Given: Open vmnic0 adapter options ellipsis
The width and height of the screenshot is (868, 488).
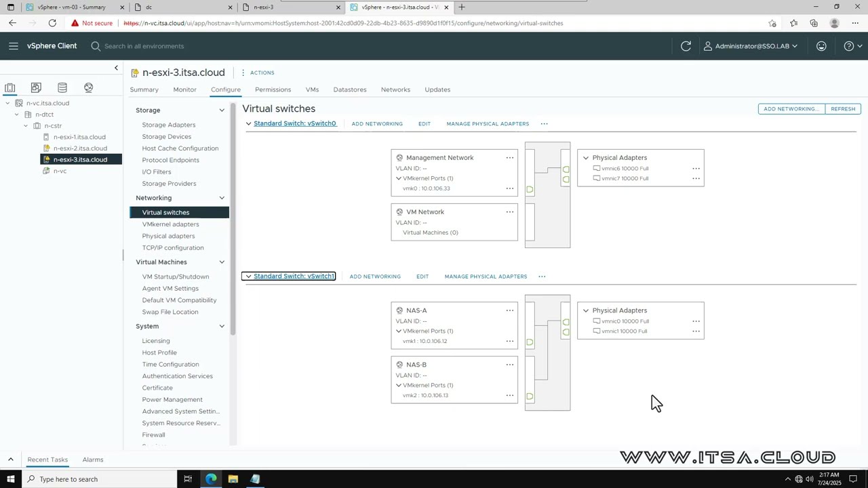Looking at the screenshot, I should point(696,321).
